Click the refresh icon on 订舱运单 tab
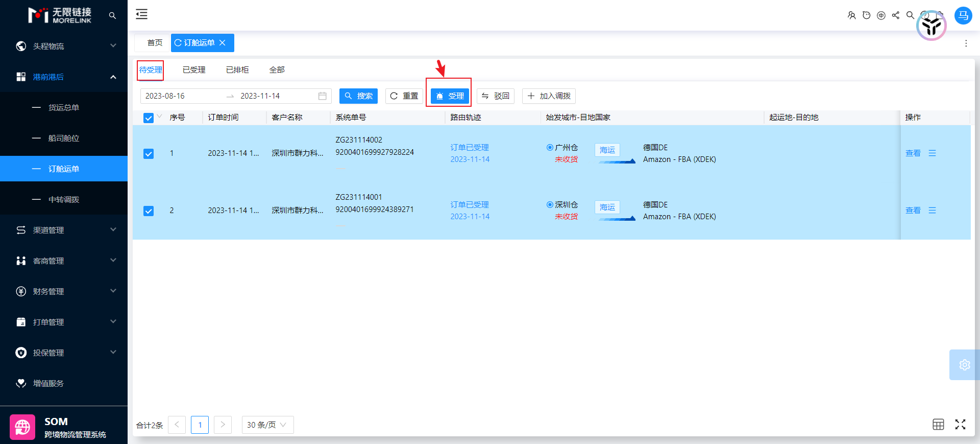Viewport: 980px width, 444px height. coord(178,43)
